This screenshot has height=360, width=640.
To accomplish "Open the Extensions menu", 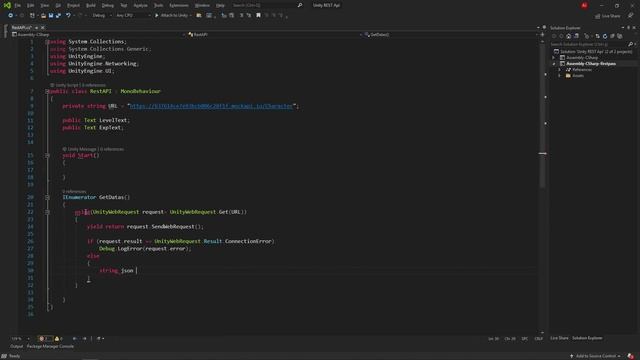I will tap(179, 5).
